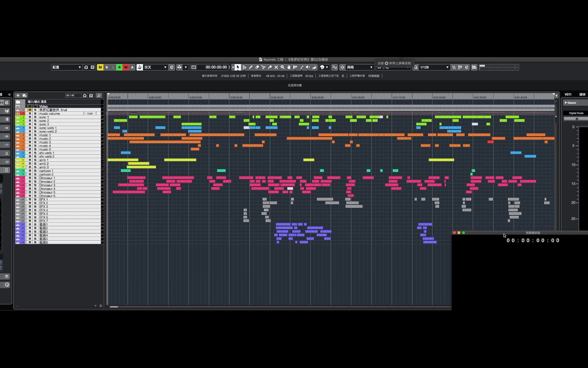This screenshot has height=368, width=588.
Task: Select the Zoom magnifier tool
Action: point(282,67)
